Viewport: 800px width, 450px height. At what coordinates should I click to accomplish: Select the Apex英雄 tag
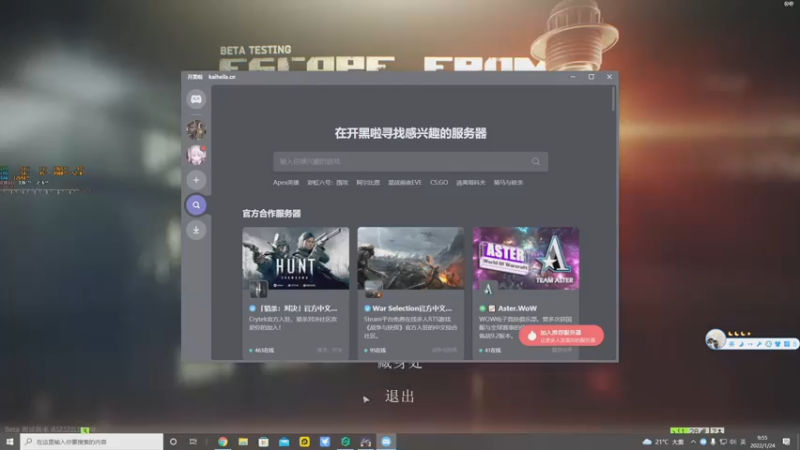point(286,183)
